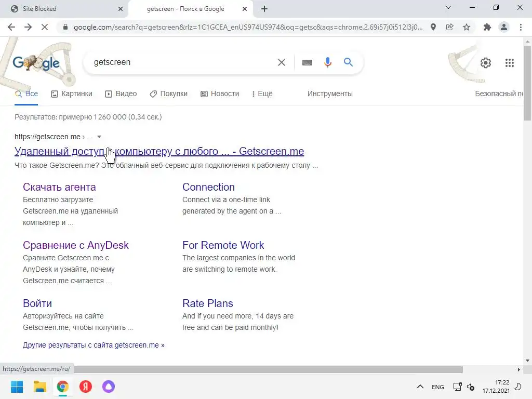The height and width of the screenshot is (399, 532).
Task: Submit search with magnifier icon
Action: tap(348, 62)
